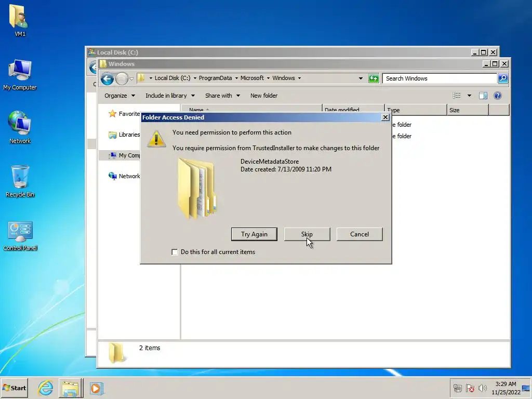Open the Share with menu
Screen dimensions: 532x399
pos(222,96)
